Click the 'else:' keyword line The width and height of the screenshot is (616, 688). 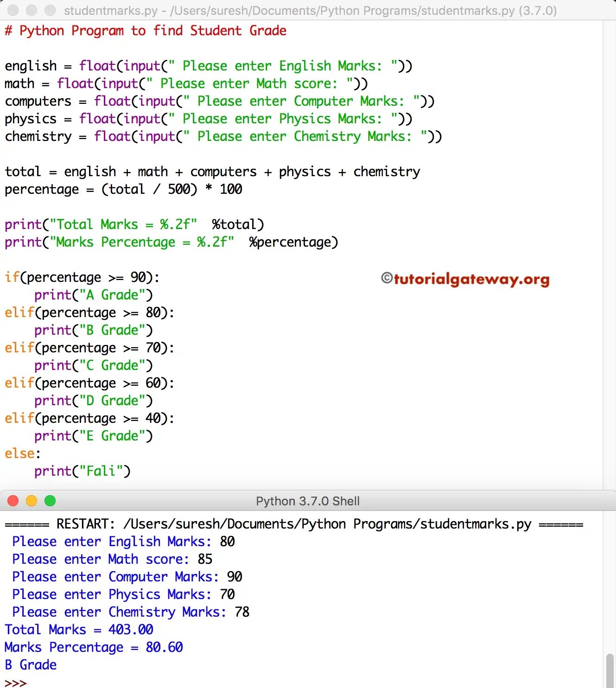click(23, 453)
